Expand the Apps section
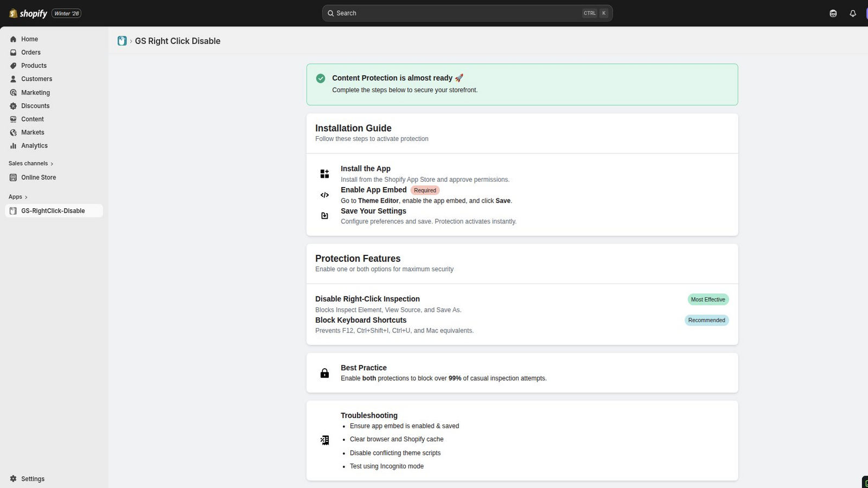The width and height of the screenshot is (868, 488). pyautogui.click(x=18, y=197)
